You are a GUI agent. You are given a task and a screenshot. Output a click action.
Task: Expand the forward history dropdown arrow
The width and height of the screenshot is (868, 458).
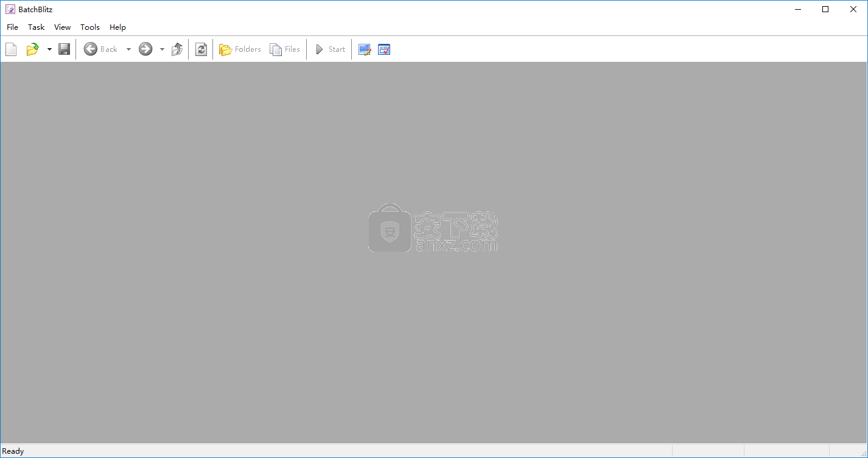[x=162, y=49]
